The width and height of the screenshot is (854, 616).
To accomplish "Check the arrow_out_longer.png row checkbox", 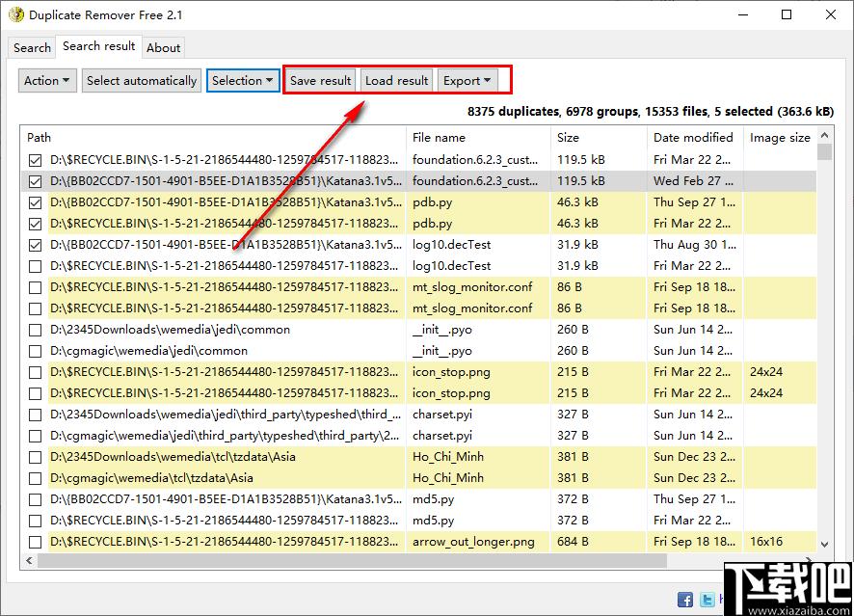I will point(36,543).
